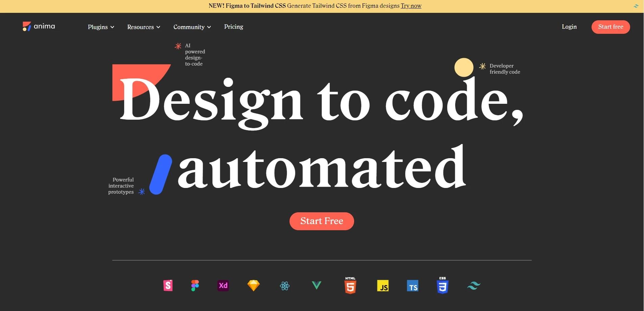
Task: Click the Sketch diamond icon
Action: [253, 286]
